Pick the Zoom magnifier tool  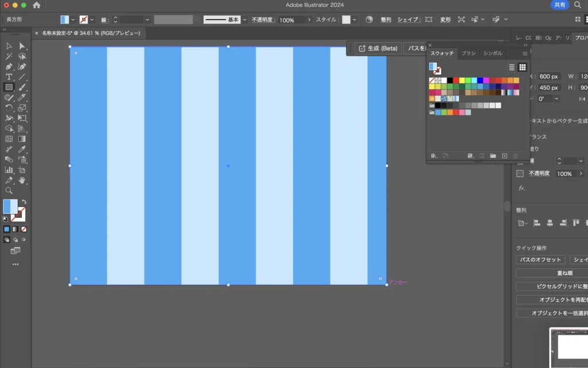pos(9,190)
